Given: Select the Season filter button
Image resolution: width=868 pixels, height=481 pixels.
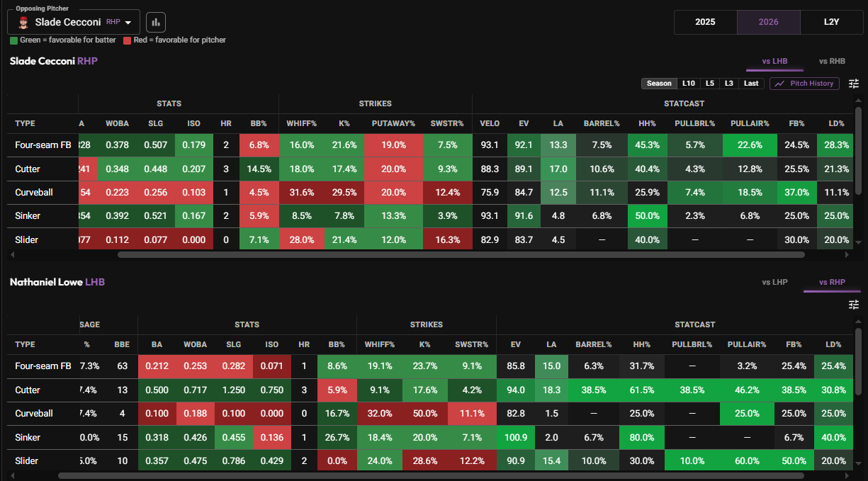Looking at the screenshot, I should tap(659, 84).
